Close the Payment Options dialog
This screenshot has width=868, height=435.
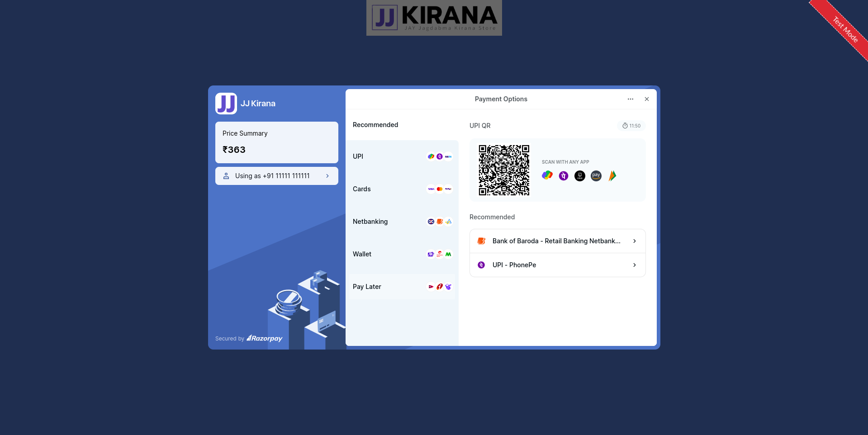point(647,99)
